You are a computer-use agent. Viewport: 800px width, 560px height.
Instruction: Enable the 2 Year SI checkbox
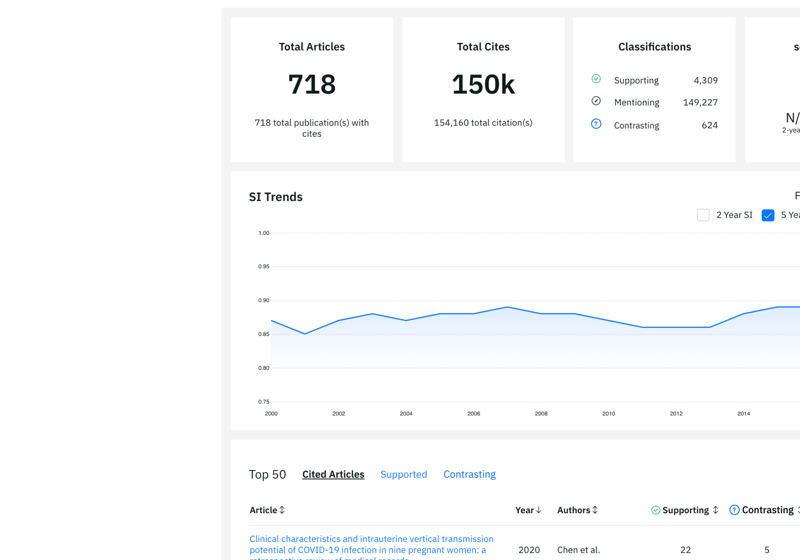[703, 215]
